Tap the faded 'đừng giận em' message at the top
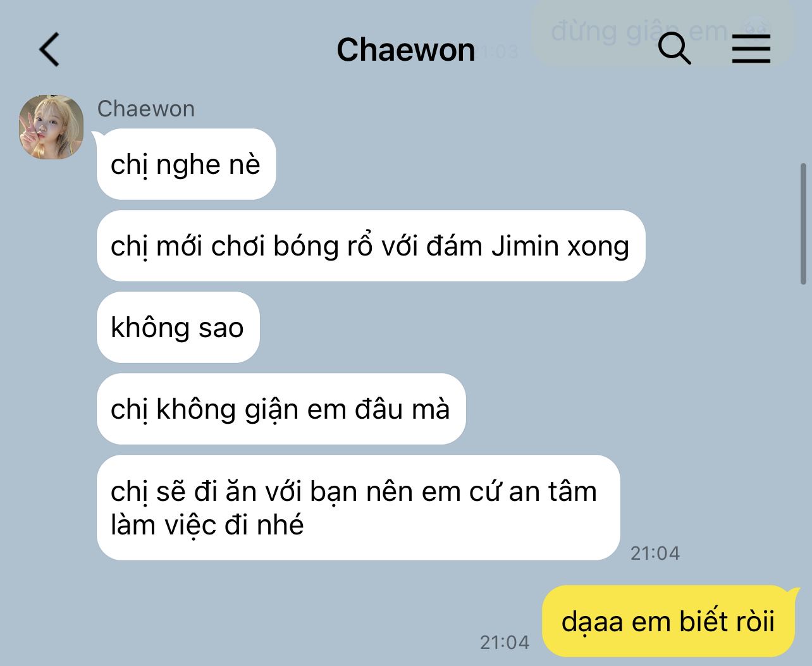 tap(662, 32)
